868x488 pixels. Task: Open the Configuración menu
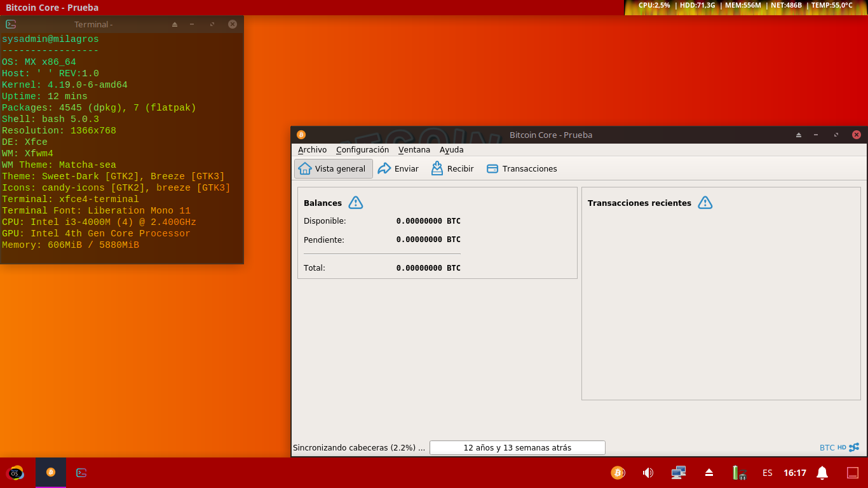[362, 150]
